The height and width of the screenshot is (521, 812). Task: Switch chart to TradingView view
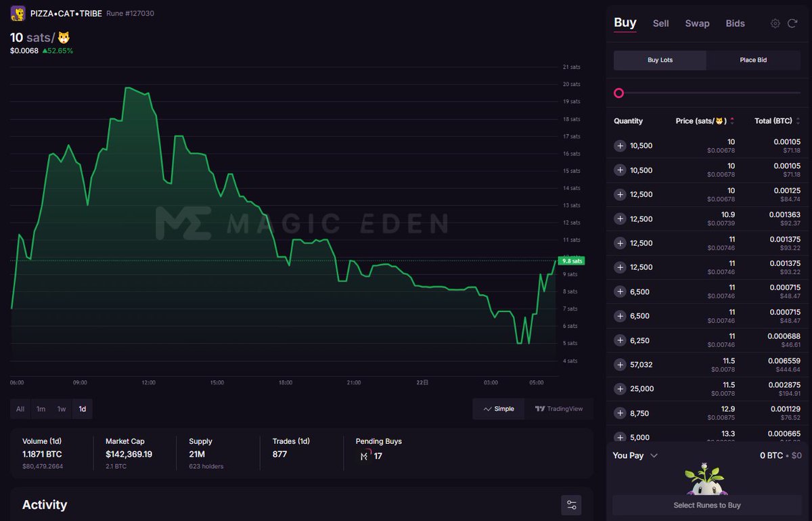559,409
